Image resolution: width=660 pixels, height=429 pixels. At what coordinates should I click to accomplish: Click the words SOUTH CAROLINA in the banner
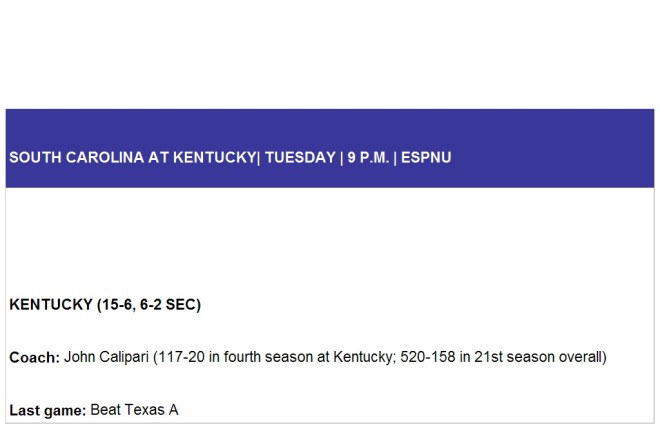[x=77, y=157]
